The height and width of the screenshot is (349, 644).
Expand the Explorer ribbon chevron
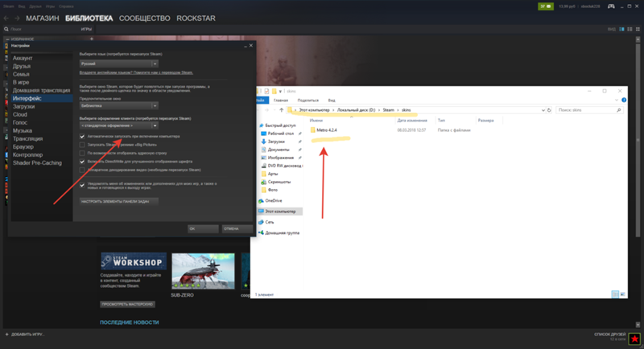click(616, 100)
